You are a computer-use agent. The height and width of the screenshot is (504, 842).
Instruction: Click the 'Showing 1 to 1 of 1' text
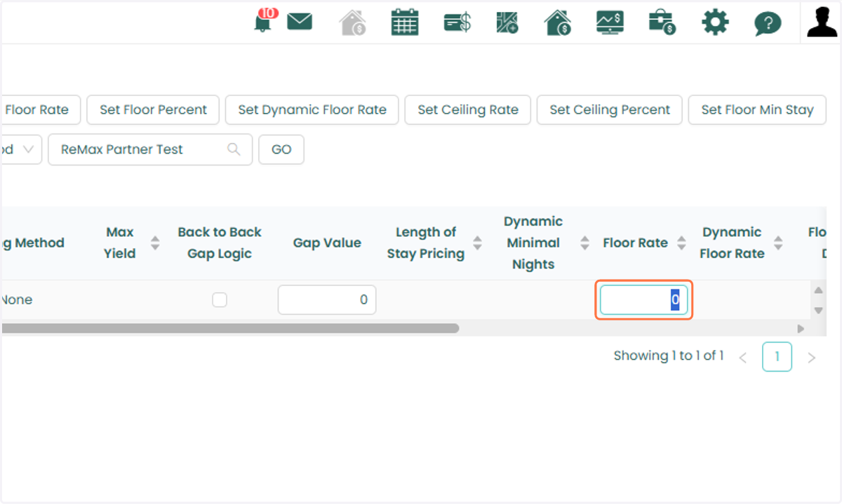point(669,355)
